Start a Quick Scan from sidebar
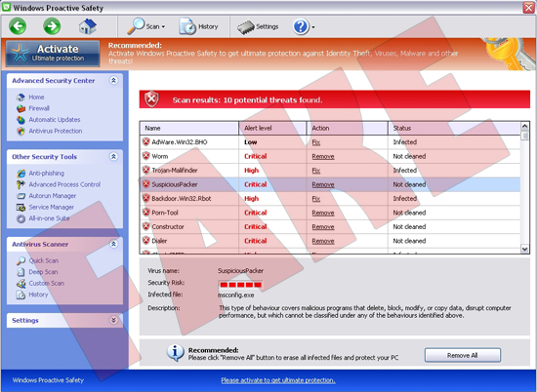Viewport: 537px width, 392px height. 44,260
